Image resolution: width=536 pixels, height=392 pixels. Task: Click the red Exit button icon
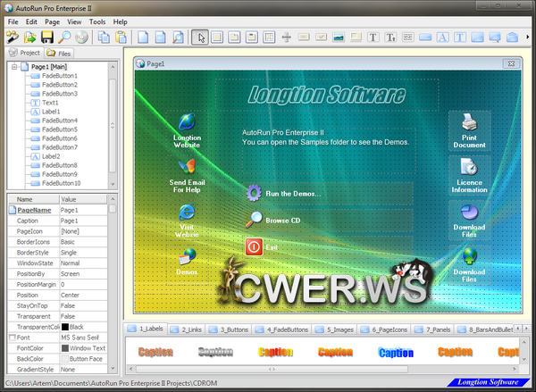click(254, 246)
